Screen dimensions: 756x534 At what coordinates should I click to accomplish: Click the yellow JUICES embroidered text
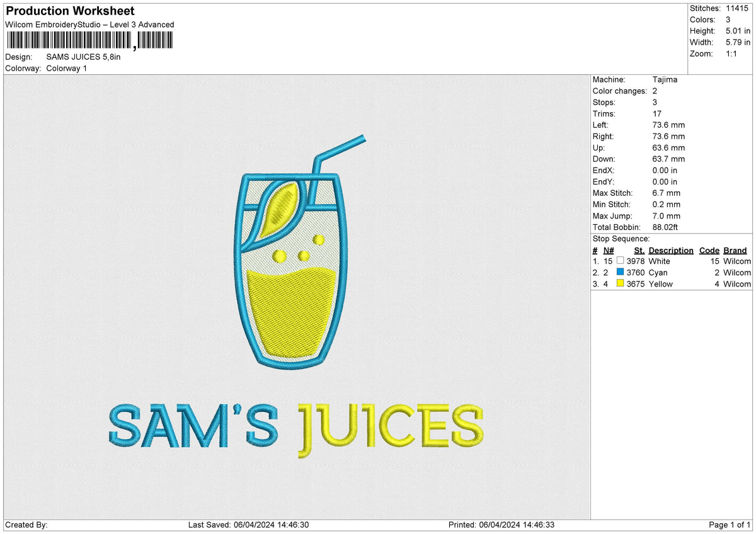[x=391, y=428]
